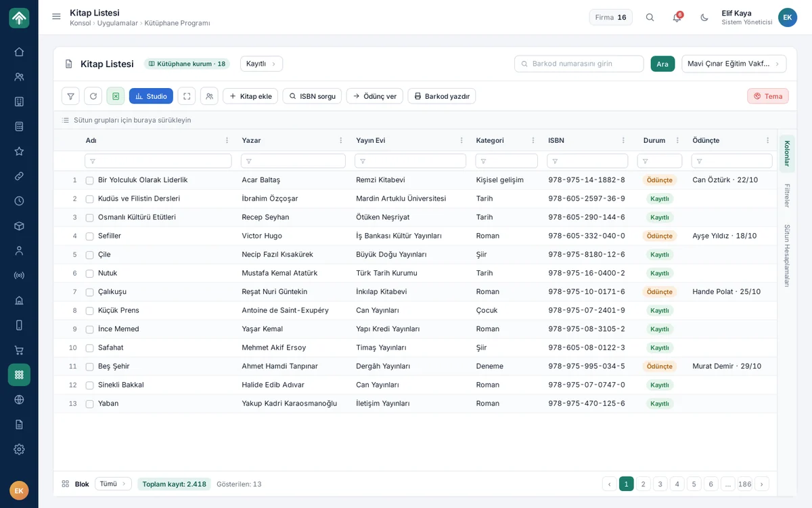Open the filter funnel toolbar icon
The image size is (812, 508).
pos(70,96)
